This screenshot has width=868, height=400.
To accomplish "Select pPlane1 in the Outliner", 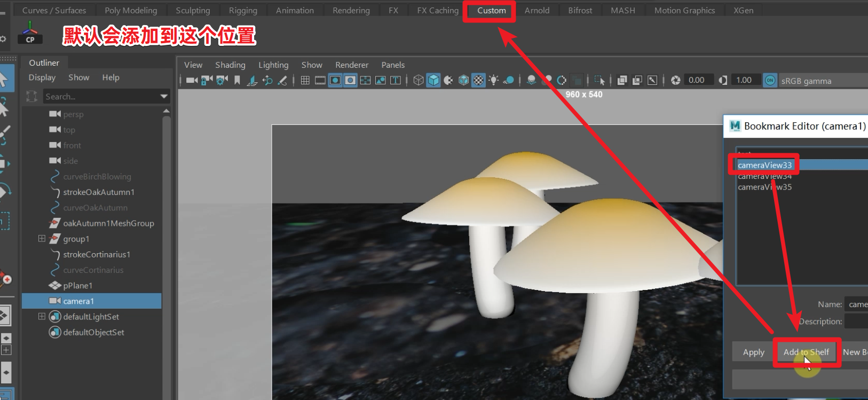I will 78,286.
